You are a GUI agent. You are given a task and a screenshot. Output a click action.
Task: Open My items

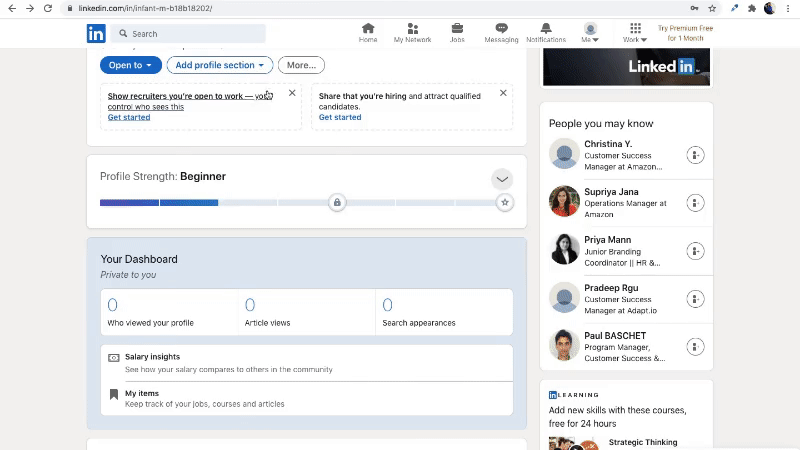307,398
